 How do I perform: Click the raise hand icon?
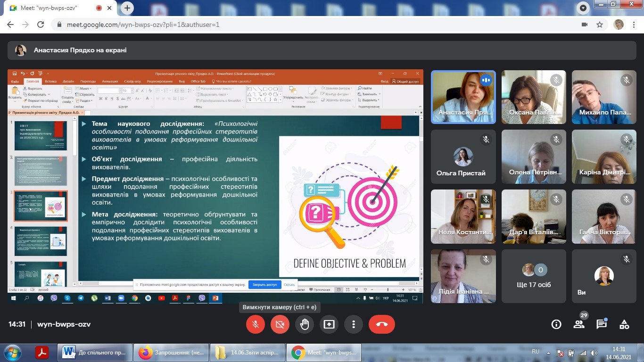click(x=305, y=324)
